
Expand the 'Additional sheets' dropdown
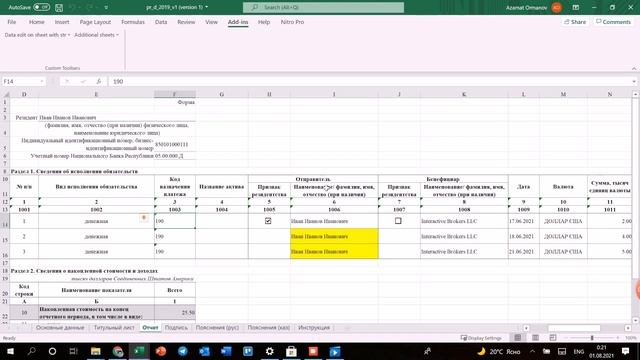(96, 35)
